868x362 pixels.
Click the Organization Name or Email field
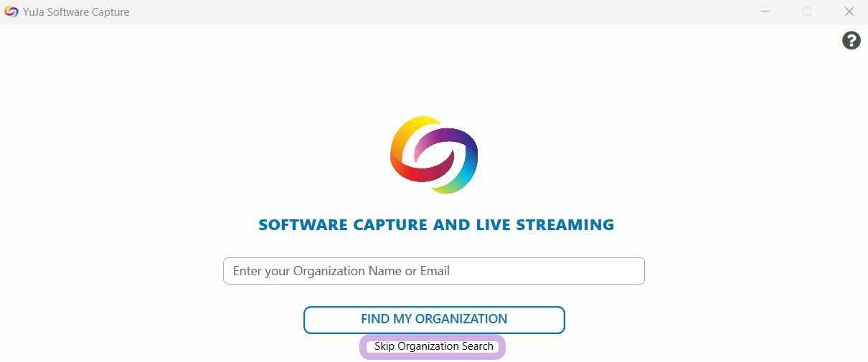434,271
